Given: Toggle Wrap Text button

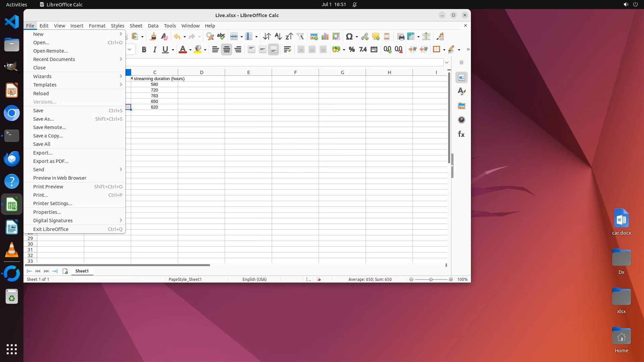Looking at the screenshot, I should click(x=287, y=50).
